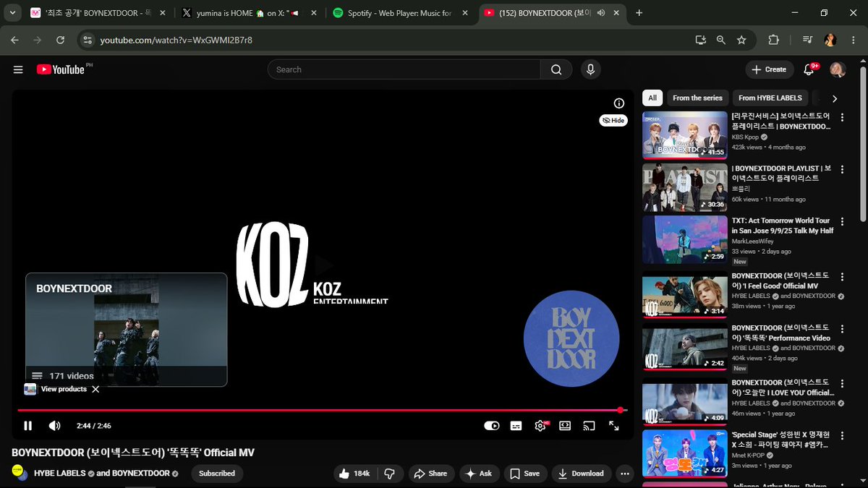Reload the page
The height and width of the screenshot is (488, 868).
pyautogui.click(x=61, y=40)
